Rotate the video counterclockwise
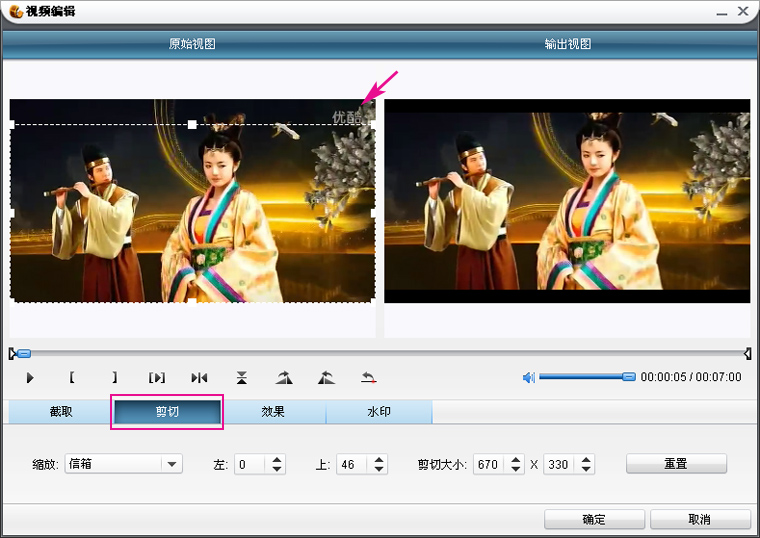Viewport: 760px width, 538px height. tap(326, 378)
